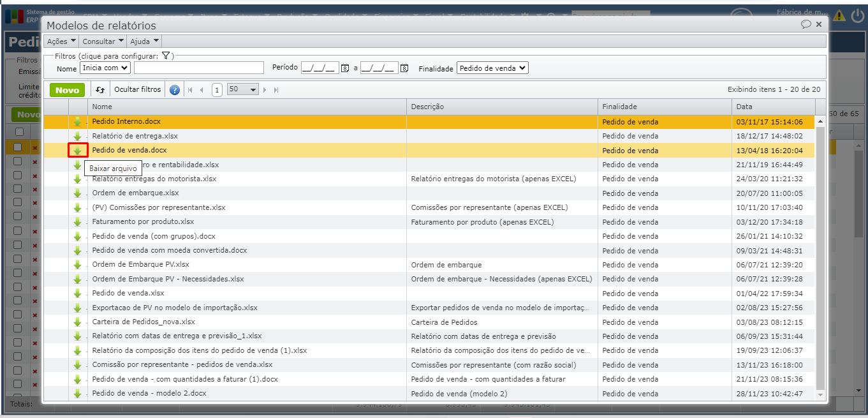This screenshot has height=418, width=868.
Task: Download Faturamento por produto.xlsx file
Action: click(x=78, y=222)
